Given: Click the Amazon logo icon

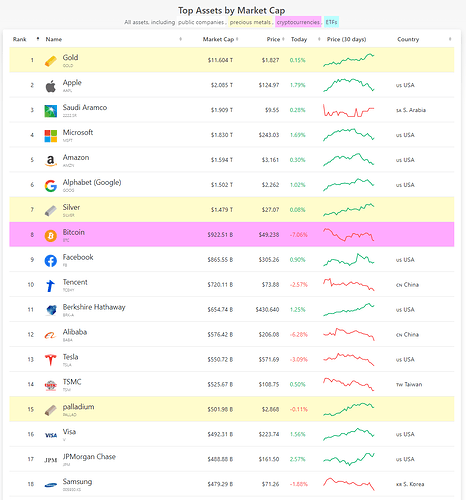Looking at the screenshot, I should tap(51, 161).
